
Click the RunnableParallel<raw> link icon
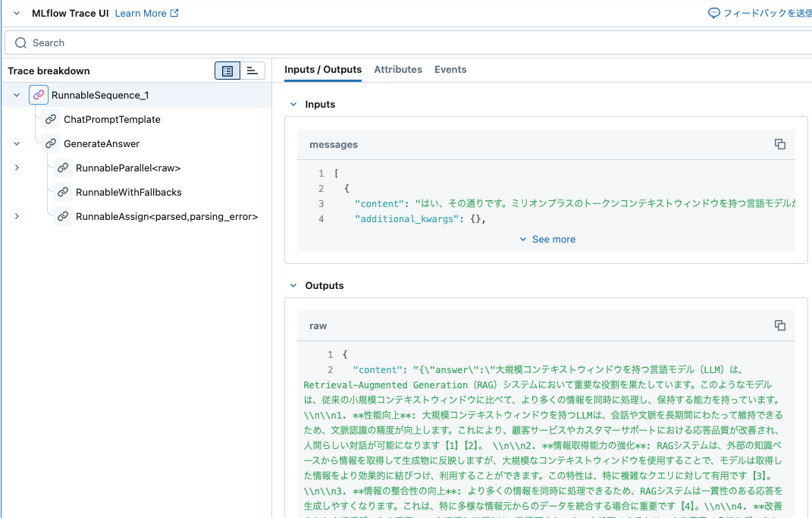pyautogui.click(x=63, y=168)
